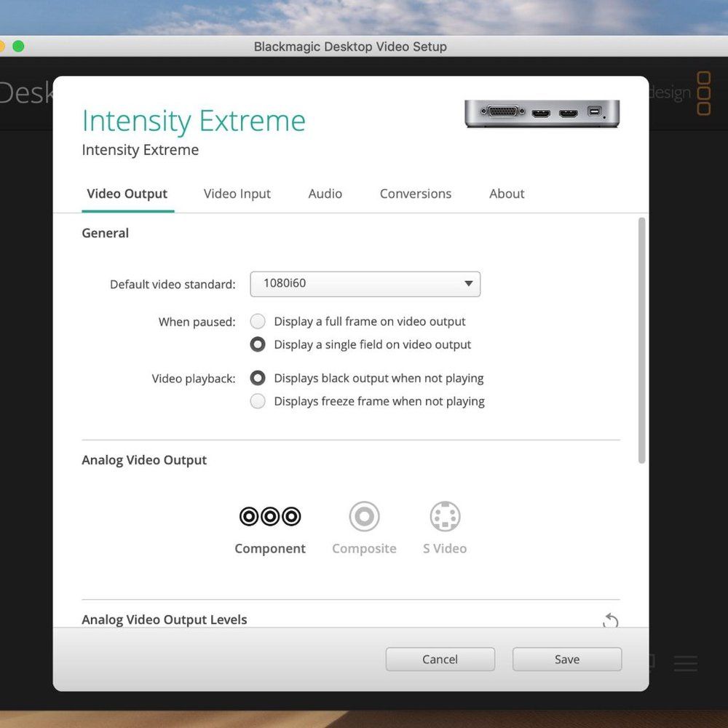Click the When paused label
The height and width of the screenshot is (728, 728).
[x=197, y=322]
